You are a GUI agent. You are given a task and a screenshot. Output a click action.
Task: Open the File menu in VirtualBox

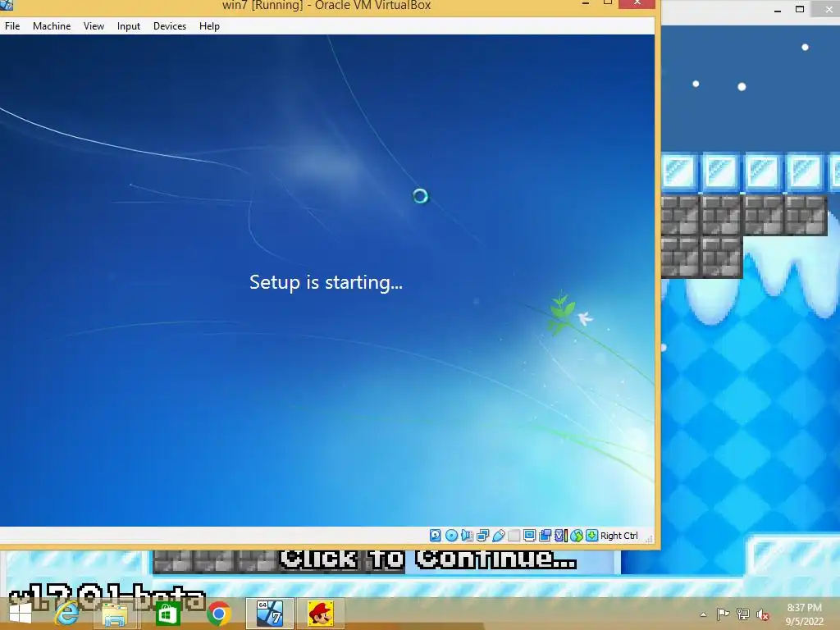click(12, 26)
